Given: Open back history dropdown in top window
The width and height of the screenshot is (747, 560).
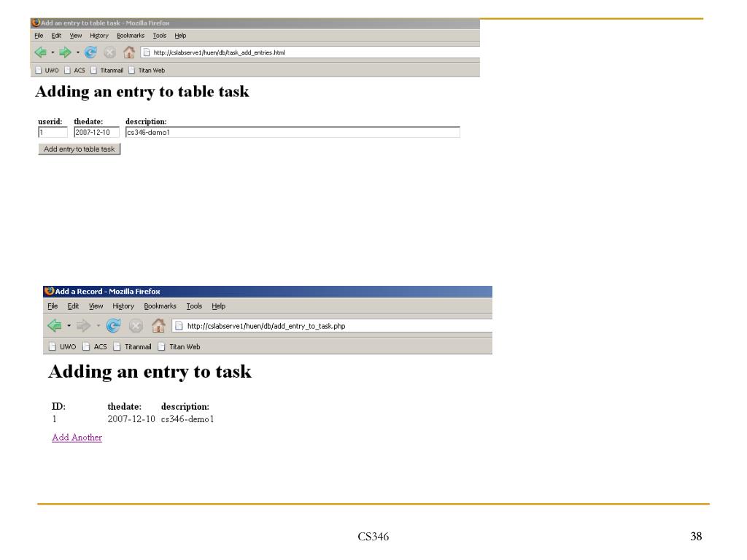Looking at the screenshot, I should pos(53,52).
